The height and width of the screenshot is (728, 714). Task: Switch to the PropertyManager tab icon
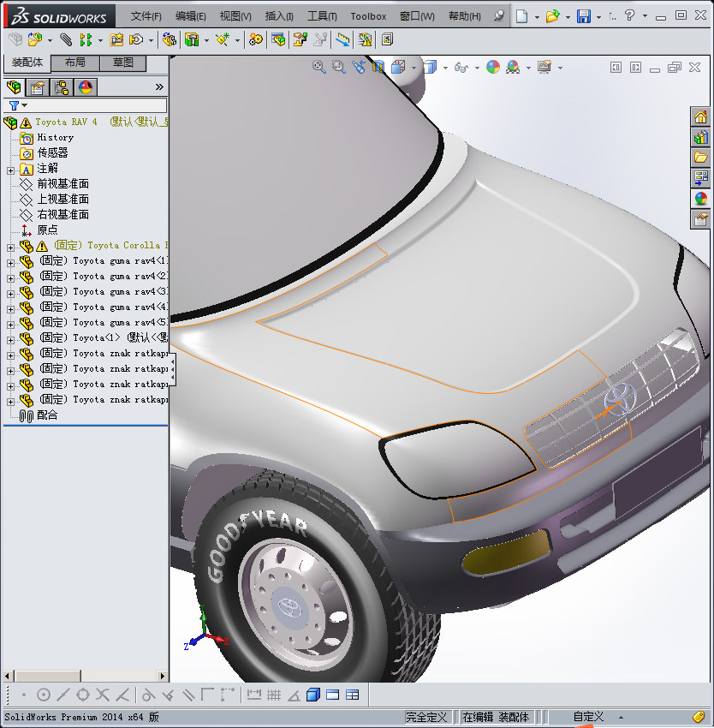coord(38,87)
